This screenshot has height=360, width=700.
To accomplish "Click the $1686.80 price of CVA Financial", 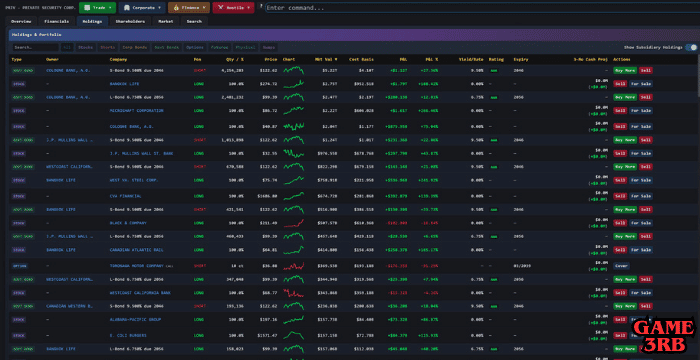I will (x=267, y=196).
